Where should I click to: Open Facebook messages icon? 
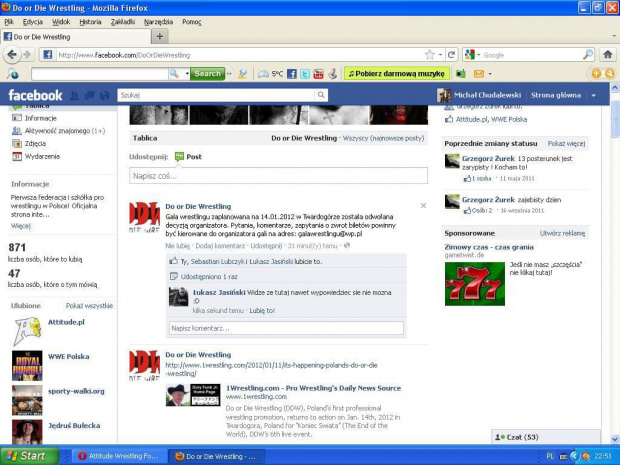pyautogui.click(x=89, y=95)
